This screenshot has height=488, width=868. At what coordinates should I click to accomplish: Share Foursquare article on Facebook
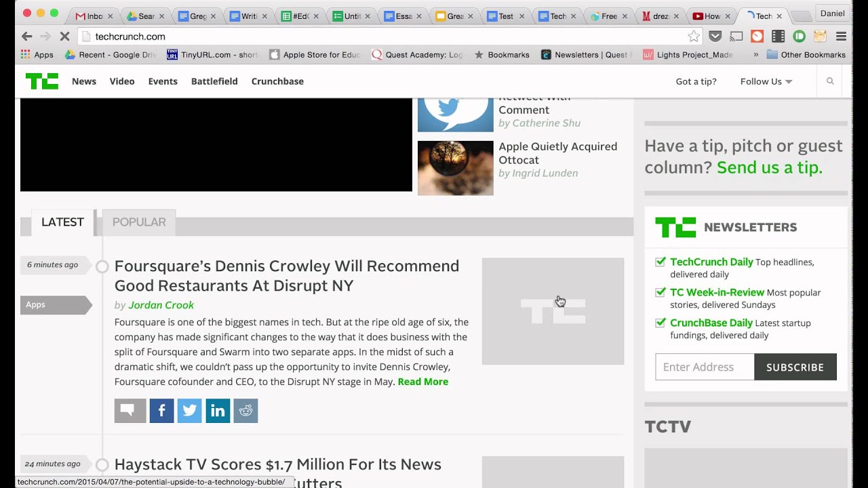pos(161,411)
